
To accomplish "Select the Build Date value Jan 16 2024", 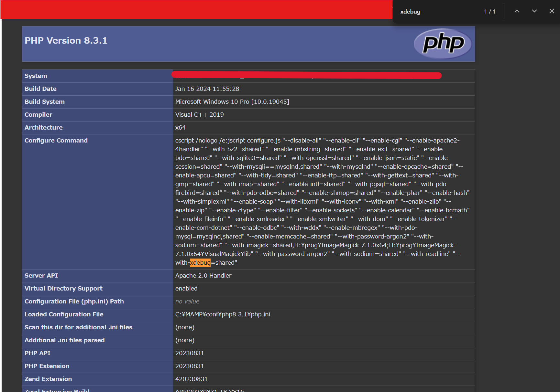I will (207, 89).
